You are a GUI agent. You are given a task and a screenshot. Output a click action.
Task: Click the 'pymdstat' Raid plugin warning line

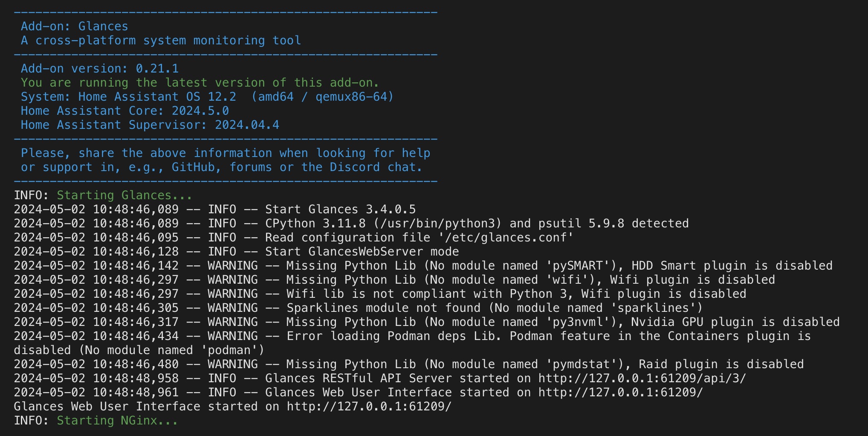click(x=545, y=364)
